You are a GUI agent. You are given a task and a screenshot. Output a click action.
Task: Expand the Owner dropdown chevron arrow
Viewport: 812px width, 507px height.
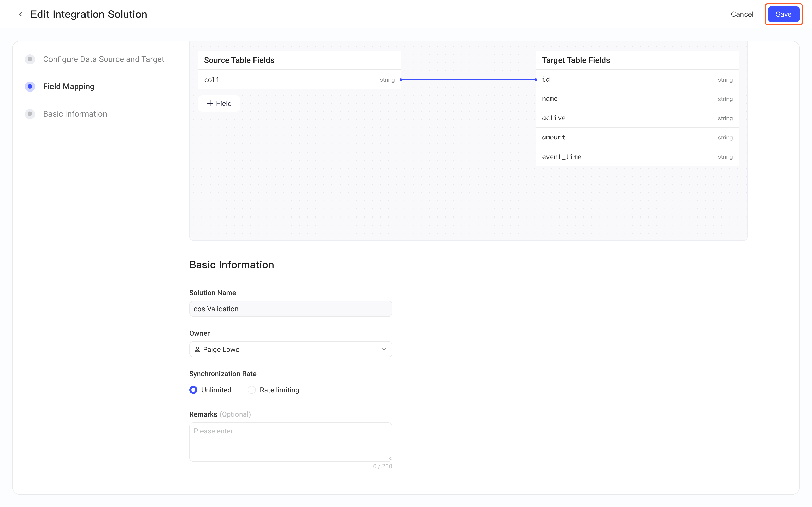click(x=384, y=349)
